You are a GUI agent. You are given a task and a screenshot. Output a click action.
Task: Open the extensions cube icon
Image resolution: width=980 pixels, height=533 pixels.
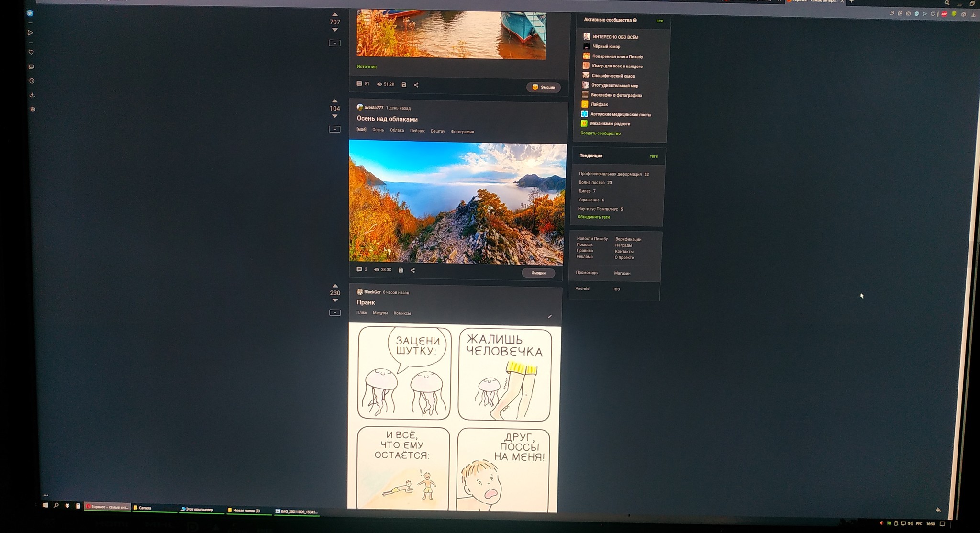tap(964, 15)
